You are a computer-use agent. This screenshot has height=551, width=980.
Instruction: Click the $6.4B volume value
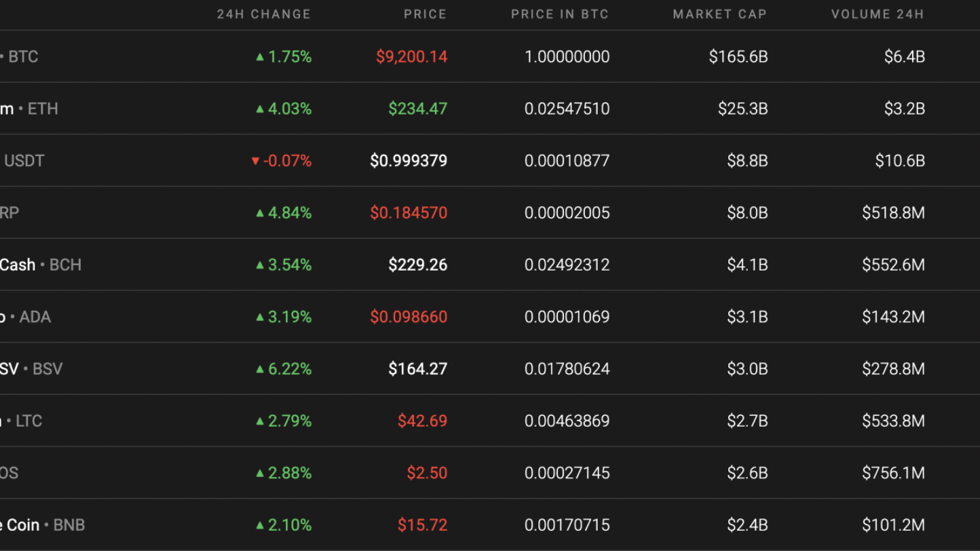pos(904,56)
